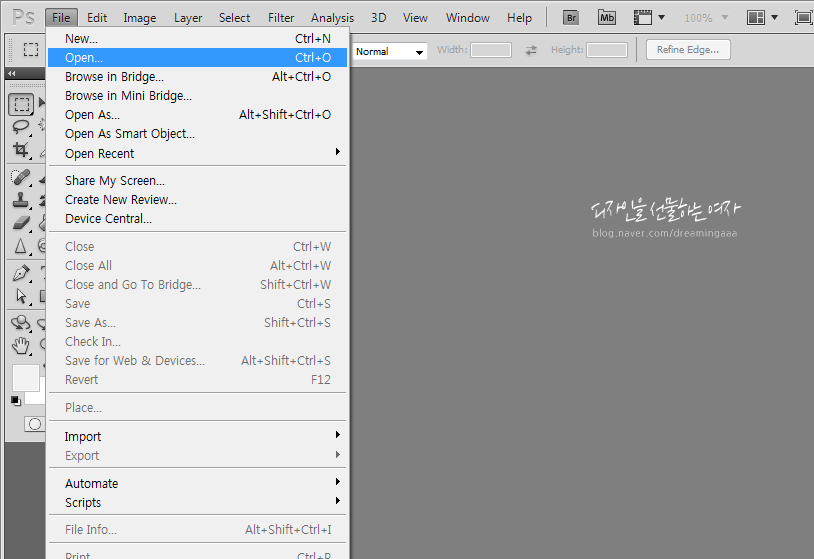814x559 pixels.
Task: Reset default foreground and background colors
Action: (x=15, y=400)
